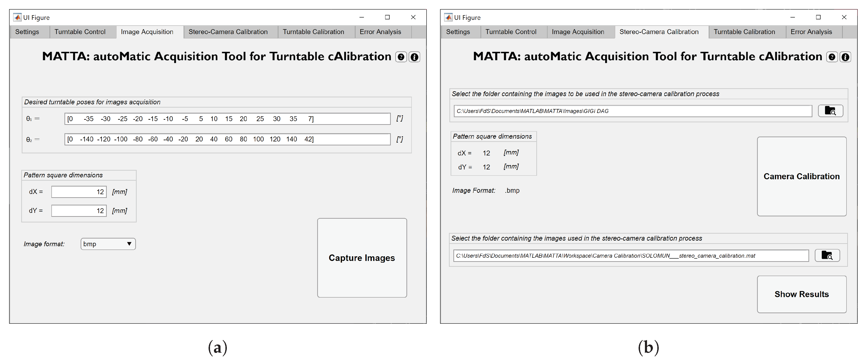Click MATLAB logo in left window title bar
Viewport: 868px width, 362px height.
tap(17, 17)
